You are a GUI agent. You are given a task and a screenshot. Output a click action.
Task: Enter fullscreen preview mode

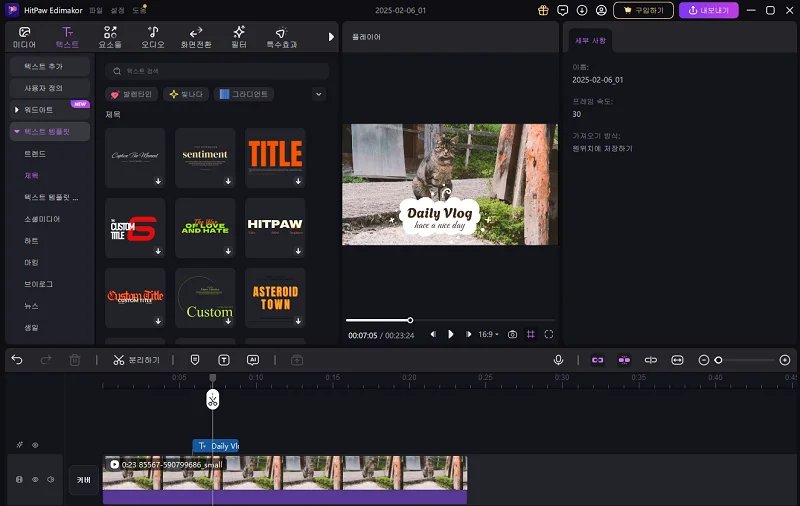click(549, 334)
